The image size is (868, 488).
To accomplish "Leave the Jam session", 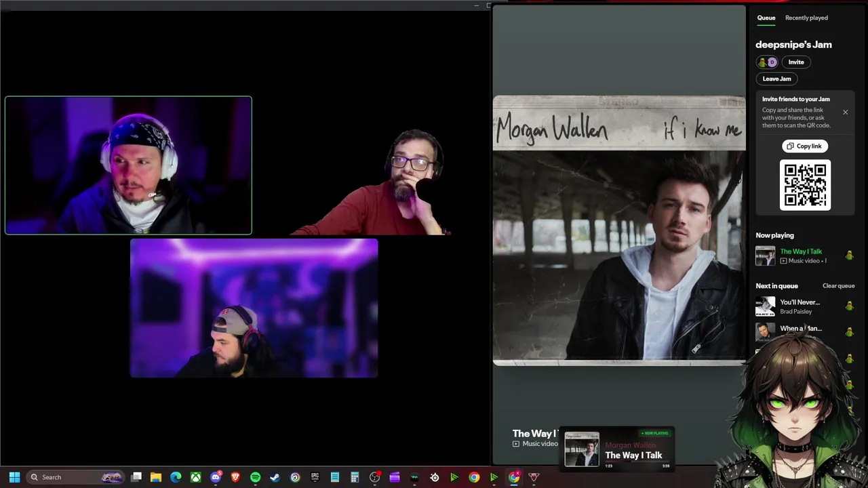I will [776, 79].
